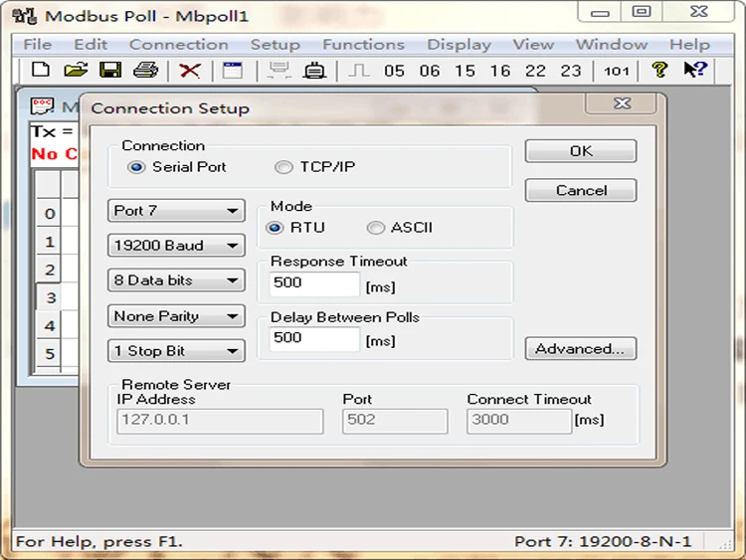Open the Setup menu
This screenshot has width=746, height=560.
[276, 44]
